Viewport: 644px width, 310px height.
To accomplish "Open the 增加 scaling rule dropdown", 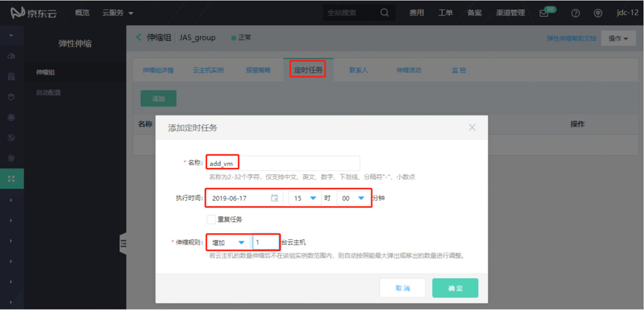I will 228,242.
